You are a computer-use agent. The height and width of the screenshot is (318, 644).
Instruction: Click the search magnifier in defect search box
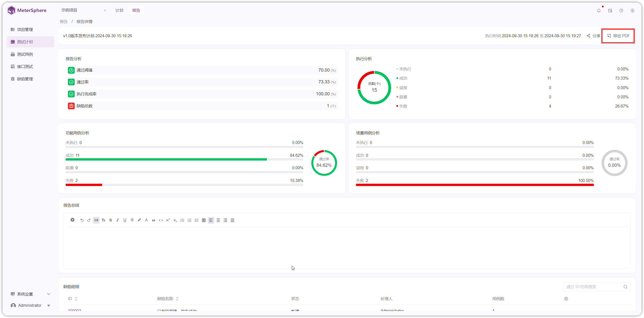click(x=625, y=287)
